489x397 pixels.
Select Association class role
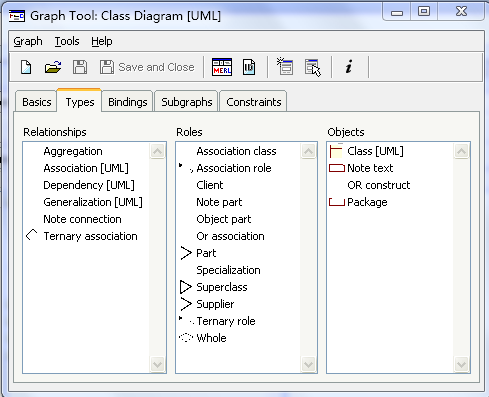tap(236, 151)
